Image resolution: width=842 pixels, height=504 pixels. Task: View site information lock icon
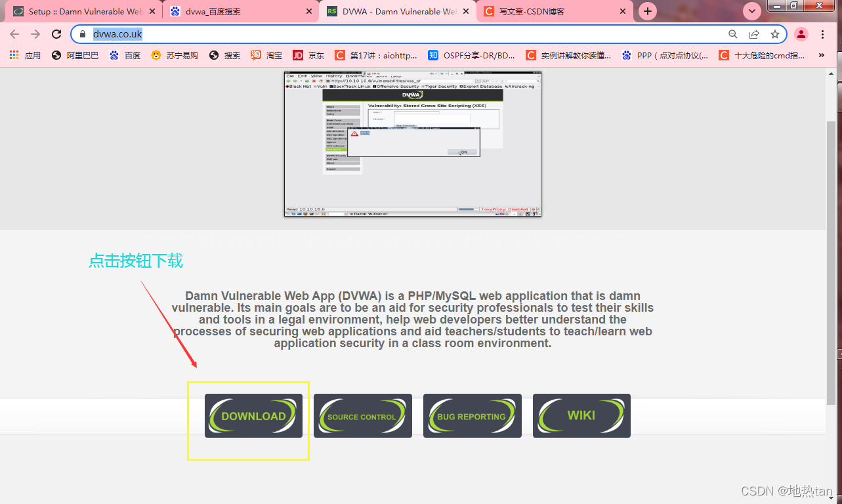(x=83, y=34)
